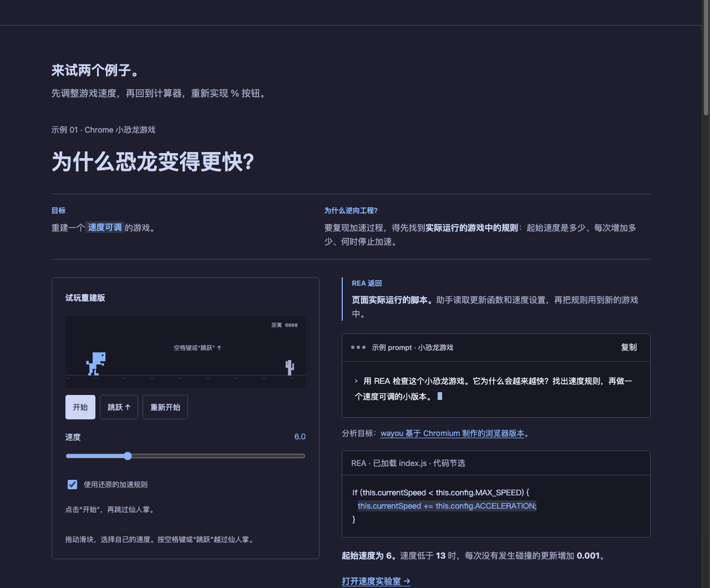Screen dimensions: 710x588
Task: Click the 跳跃 ↑ button
Action: point(119,407)
